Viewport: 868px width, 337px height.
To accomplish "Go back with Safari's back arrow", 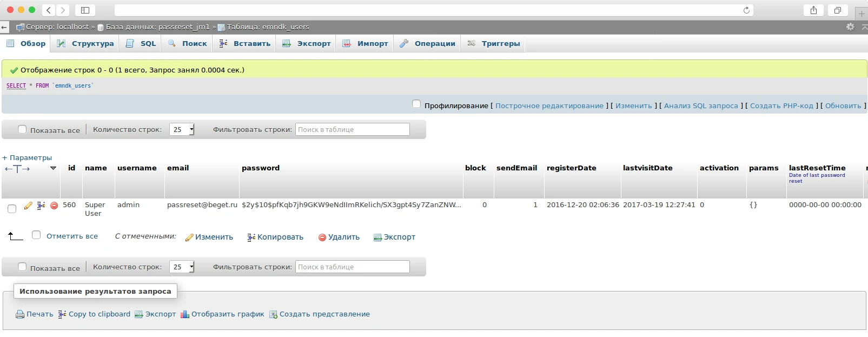I will coord(49,10).
